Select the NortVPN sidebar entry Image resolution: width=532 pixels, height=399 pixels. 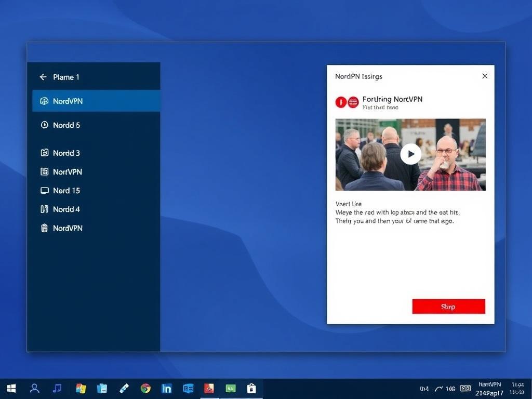96,171
